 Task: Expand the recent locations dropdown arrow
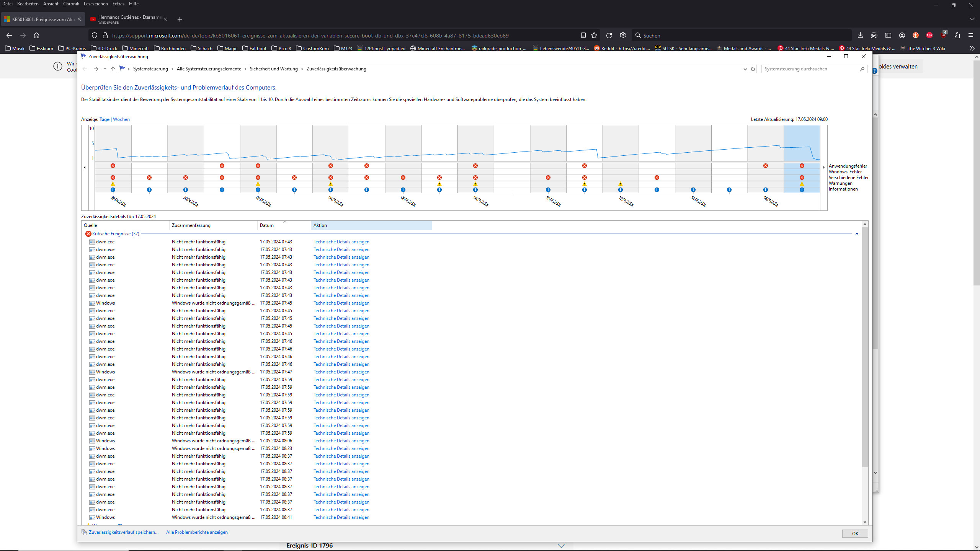point(105,69)
